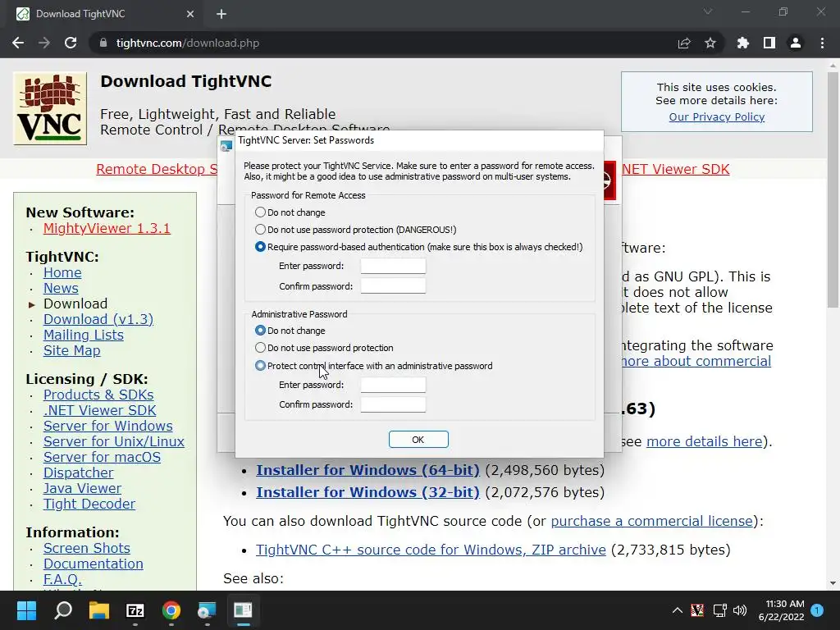Show hidden tray icons chevron

(677, 610)
